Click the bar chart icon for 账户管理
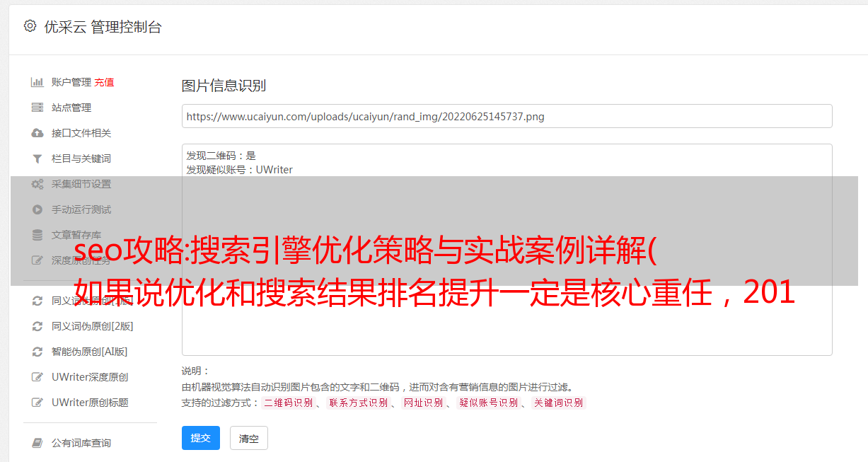This screenshot has height=462, width=868. coord(37,82)
